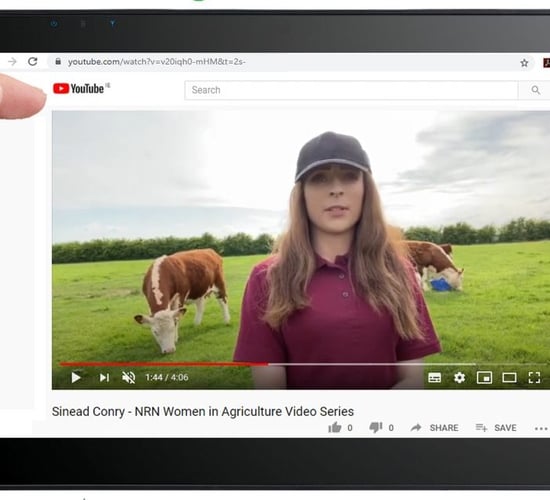Like the video with thumbs up
550x500 pixels.
pyautogui.click(x=335, y=427)
